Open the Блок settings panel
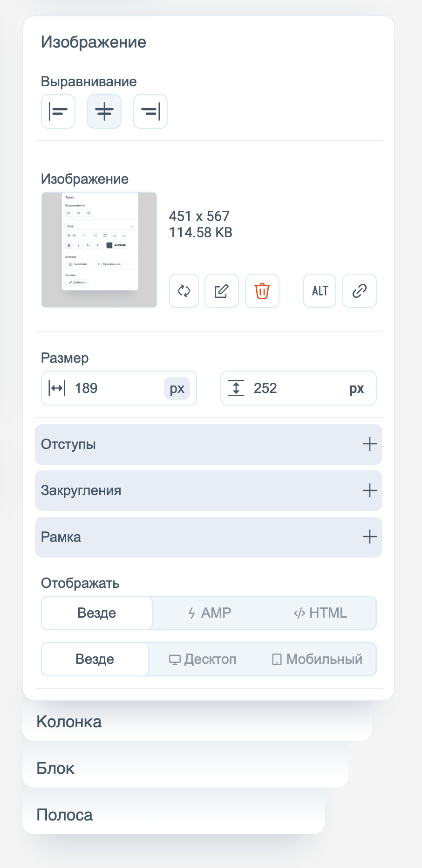This screenshot has width=422, height=868. [x=55, y=768]
